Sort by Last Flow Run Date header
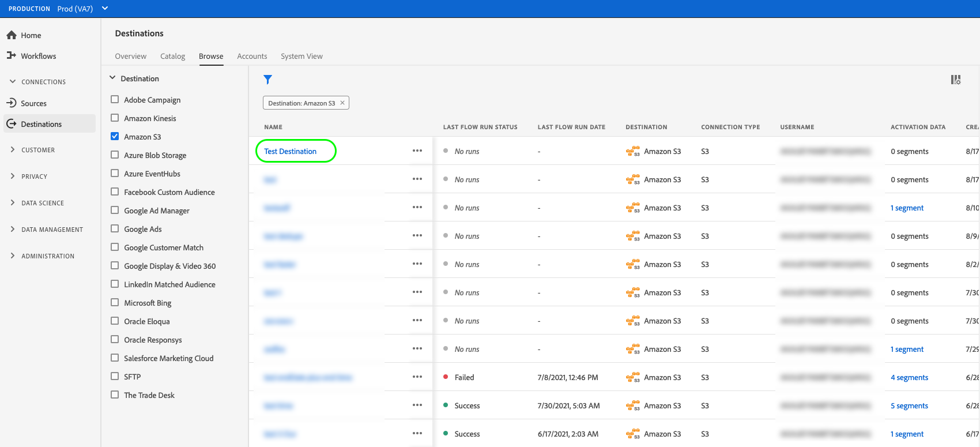 coord(571,127)
